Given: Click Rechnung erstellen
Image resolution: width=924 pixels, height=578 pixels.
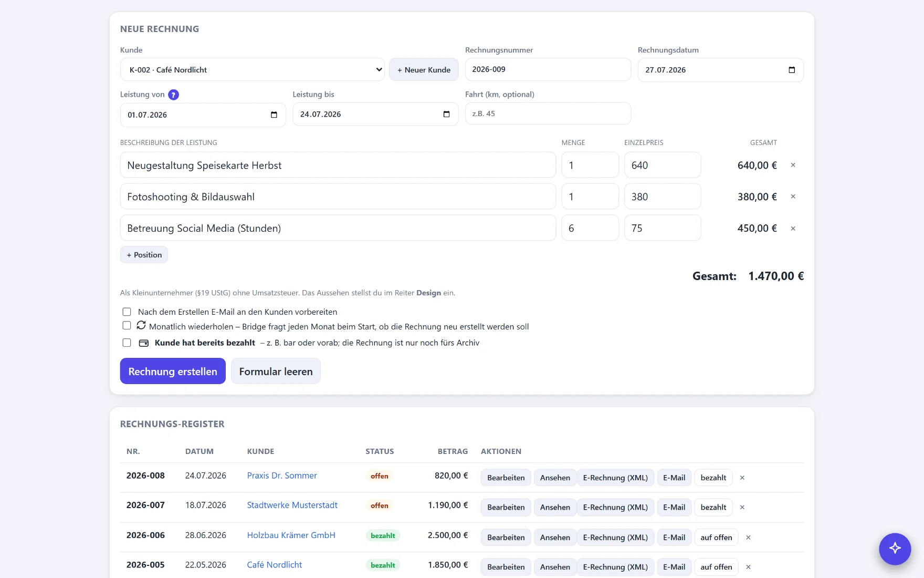Looking at the screenshot, I should pos(173,371).
